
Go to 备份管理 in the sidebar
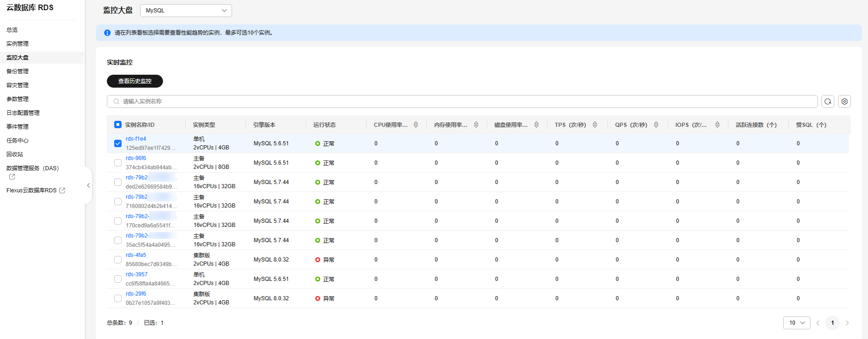point(18,71)
